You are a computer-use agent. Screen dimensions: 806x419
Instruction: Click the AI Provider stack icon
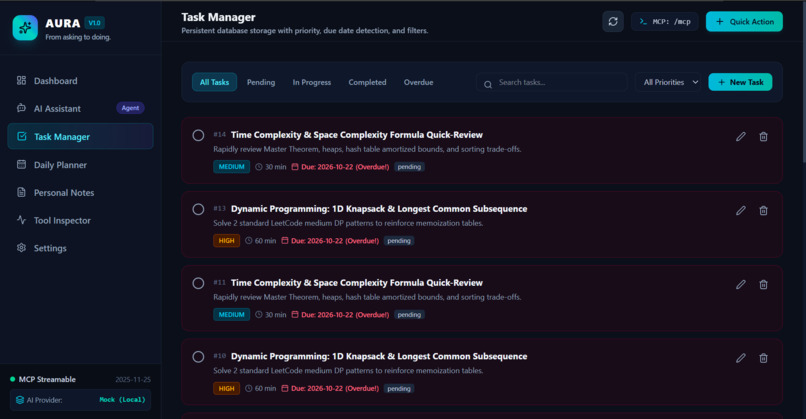(20, 399)
